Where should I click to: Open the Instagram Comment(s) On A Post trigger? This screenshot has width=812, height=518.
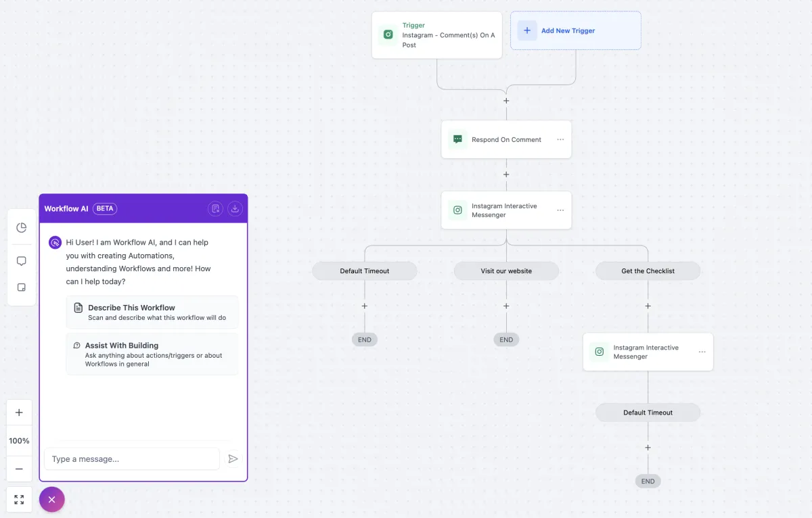click(x=437, y=34)
